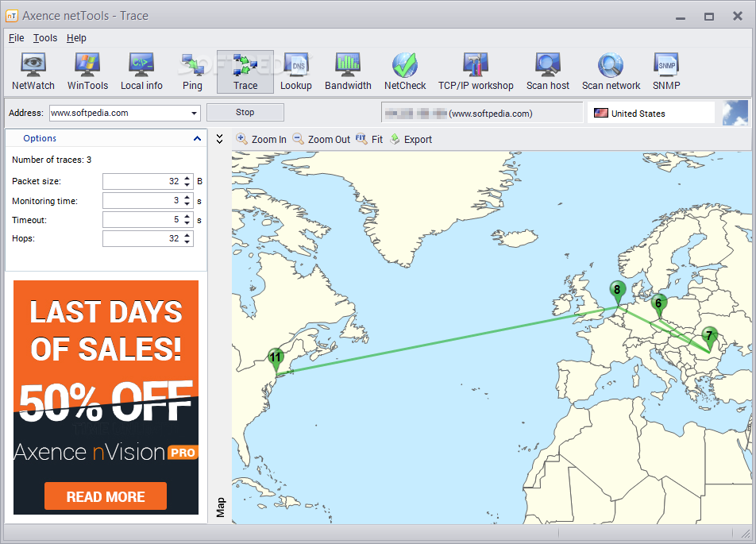Close the netTools window
Screen dimensions: 756x544
pyautogui.click(x=738, y=17)
